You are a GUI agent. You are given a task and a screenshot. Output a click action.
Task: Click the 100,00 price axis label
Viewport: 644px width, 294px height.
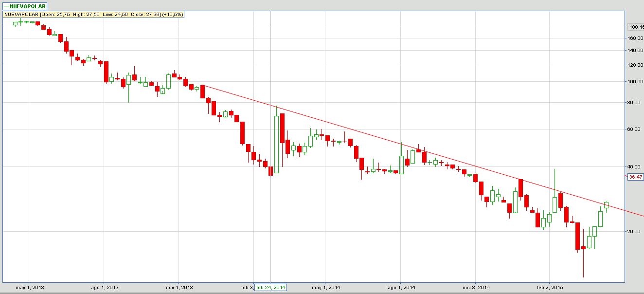click(635, 82)
